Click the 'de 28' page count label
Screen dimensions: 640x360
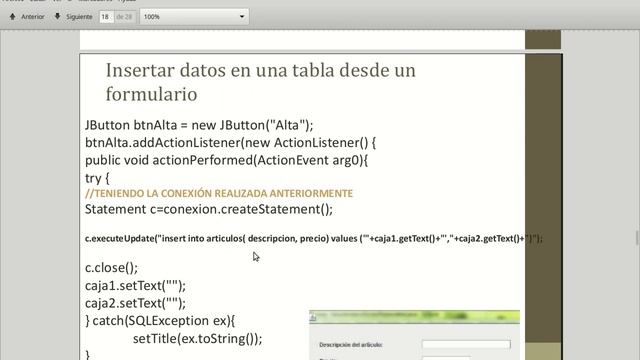click(124, 17)
